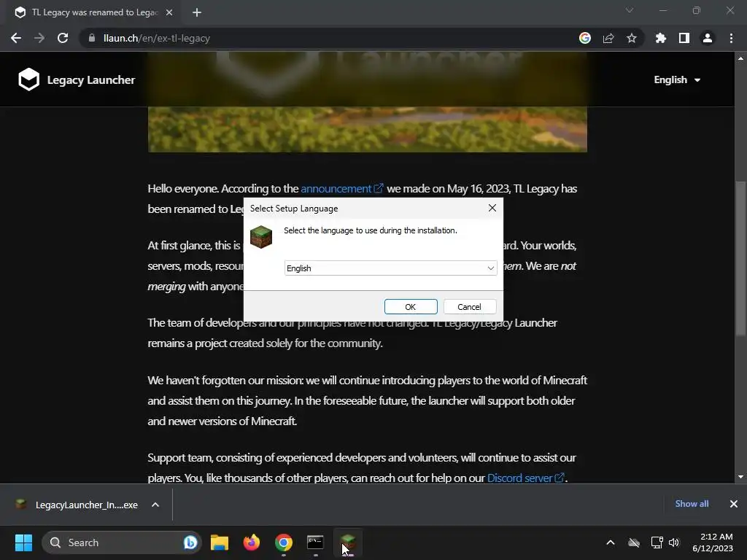The height and width of the screenshot is (560, 747).
Task: Open Firefox from taskbar
Action: click(x=252, y=542)
